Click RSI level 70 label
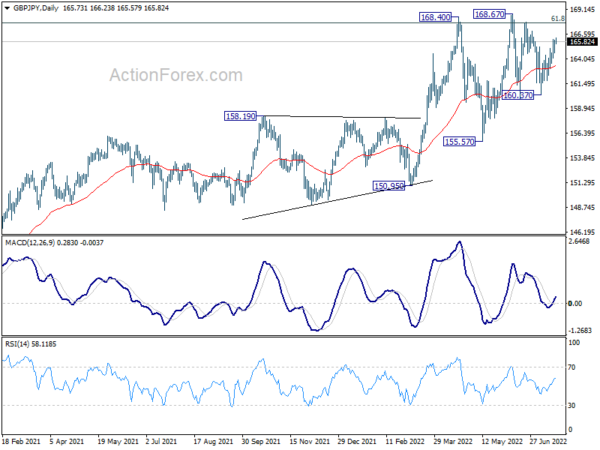The image size is (600, 450). pyautogui.click(x=572, y=367)
